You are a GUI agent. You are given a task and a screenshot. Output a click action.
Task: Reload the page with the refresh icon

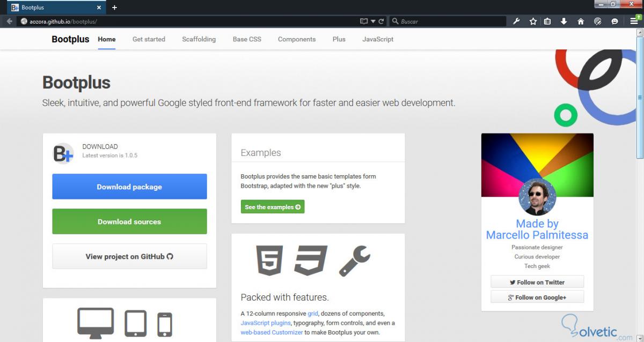381,21
